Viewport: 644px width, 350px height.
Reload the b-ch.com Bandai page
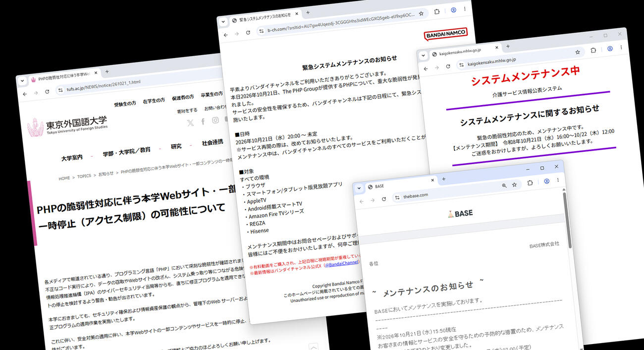[248, 33]
